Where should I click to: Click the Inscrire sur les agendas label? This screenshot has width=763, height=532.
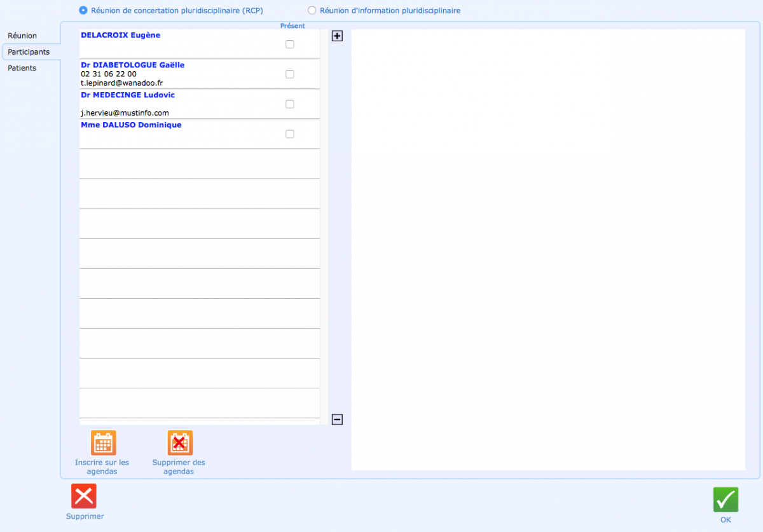pos(102,467)
